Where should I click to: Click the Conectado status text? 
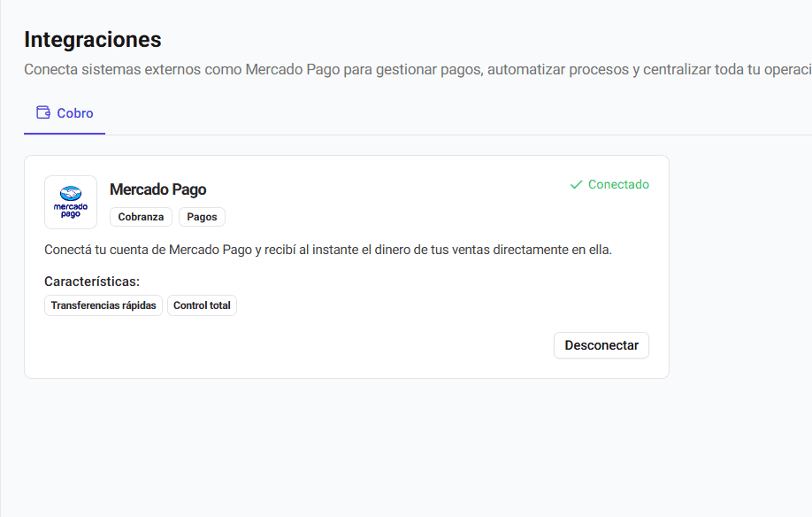[618, 184]
